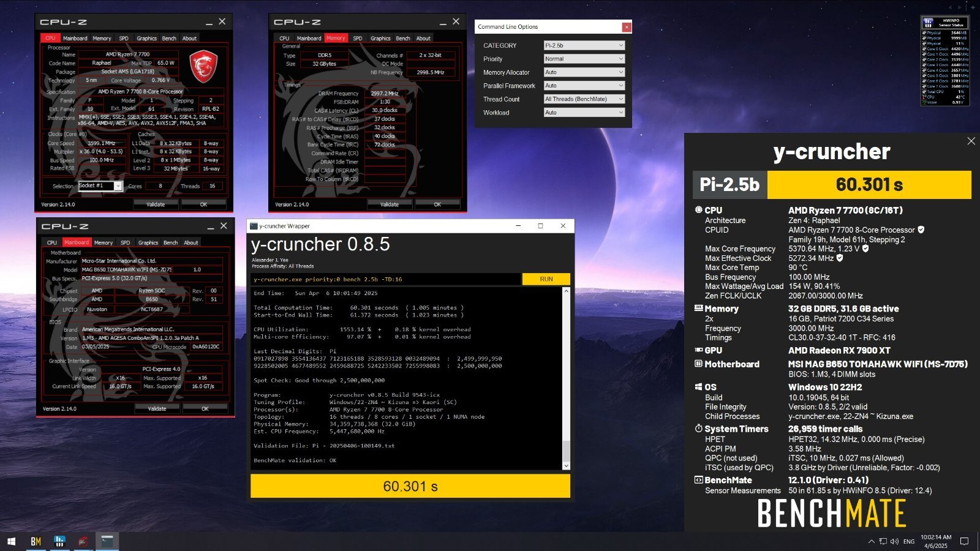Open the network icon in system tray
This screenshot has width=980, height=551.
point(883,541)
